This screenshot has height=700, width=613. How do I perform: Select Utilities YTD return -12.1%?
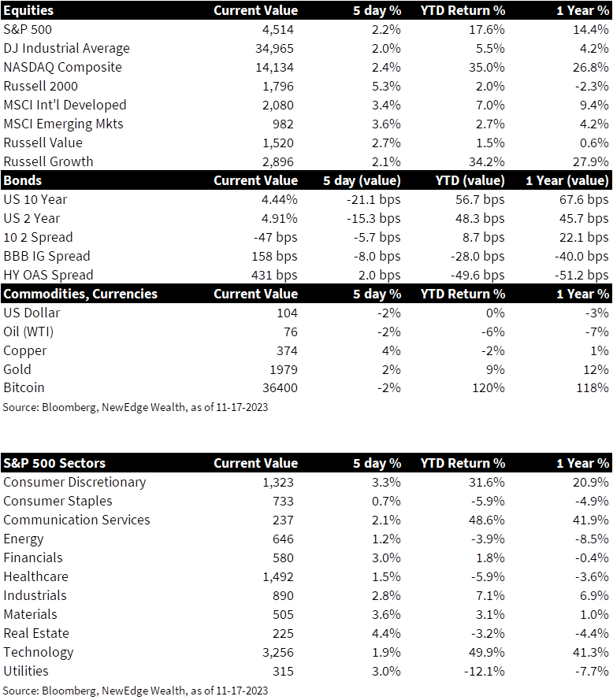(485, 671)
